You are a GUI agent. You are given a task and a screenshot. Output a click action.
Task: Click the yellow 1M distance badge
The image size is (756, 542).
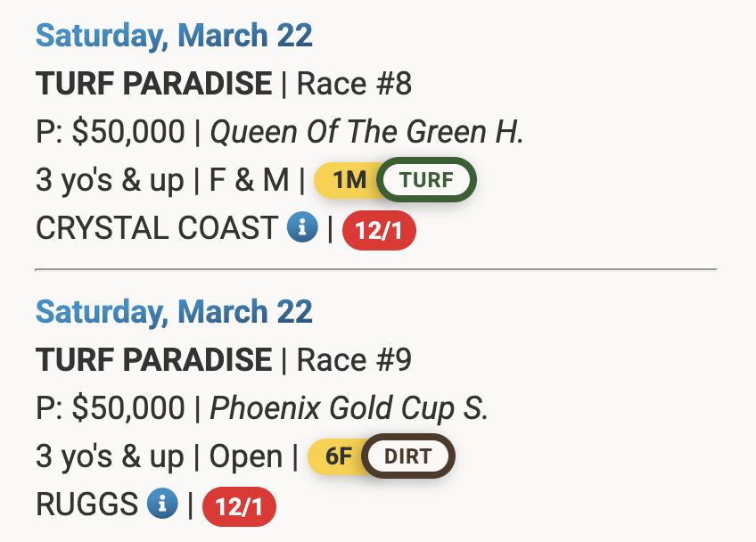click(348, 181)
